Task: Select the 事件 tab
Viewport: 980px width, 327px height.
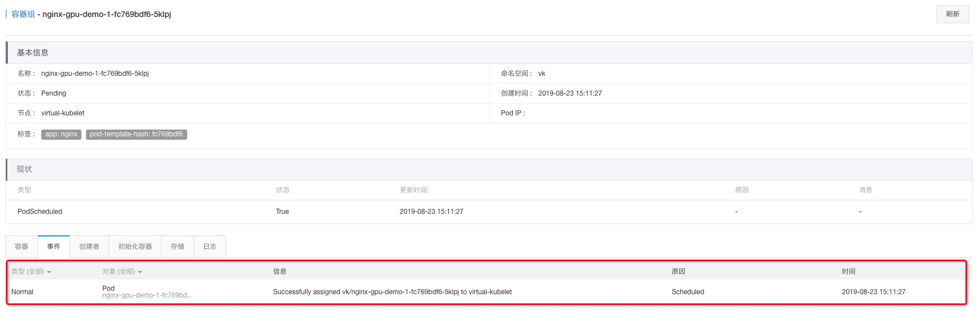Action: coord(54,247)
